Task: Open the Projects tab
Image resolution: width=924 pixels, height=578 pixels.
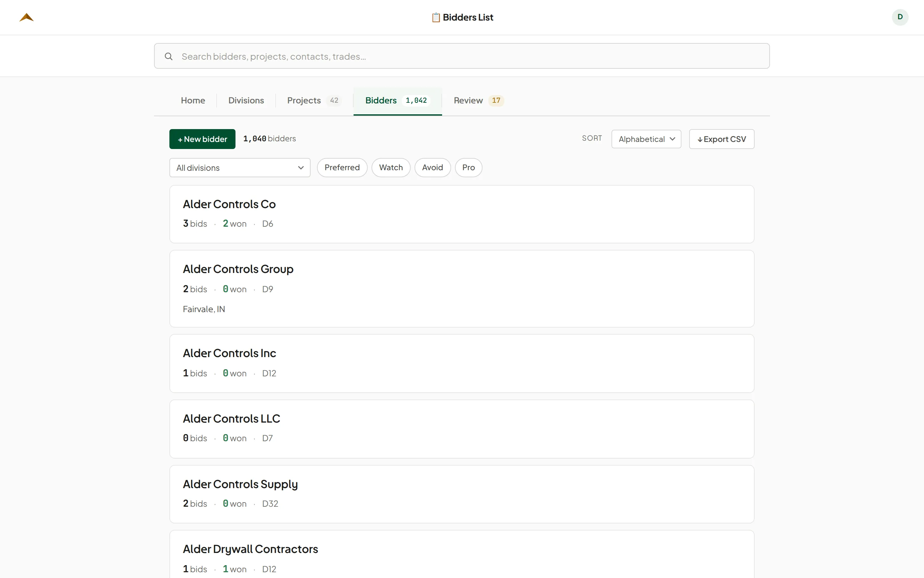Action: click(314, 101)
